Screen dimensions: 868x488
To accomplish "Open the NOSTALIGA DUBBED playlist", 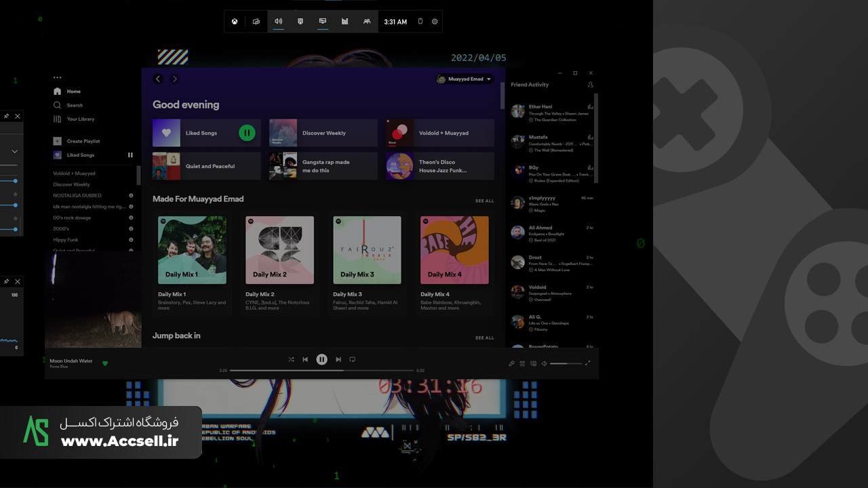I will click(x=77, y=195).
